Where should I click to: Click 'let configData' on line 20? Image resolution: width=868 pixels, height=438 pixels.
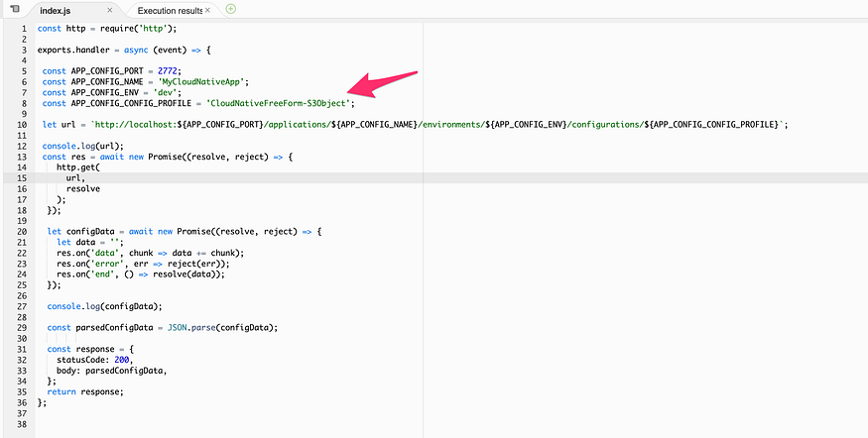(x=80, y=231)
